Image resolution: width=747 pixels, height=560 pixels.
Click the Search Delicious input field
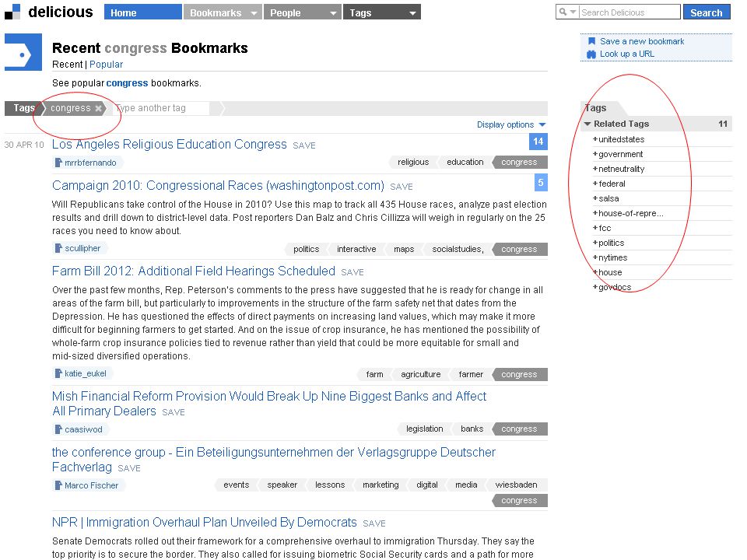[x=630, y=12]
